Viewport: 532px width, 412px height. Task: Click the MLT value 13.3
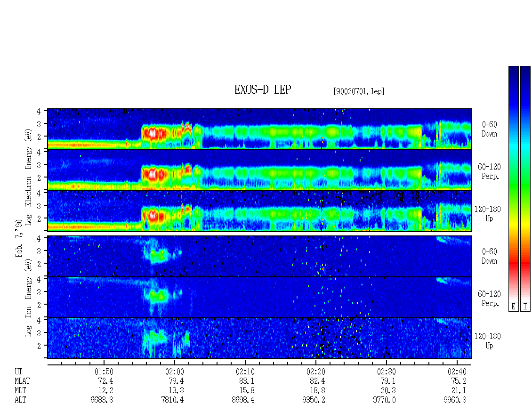pos(176,391)
